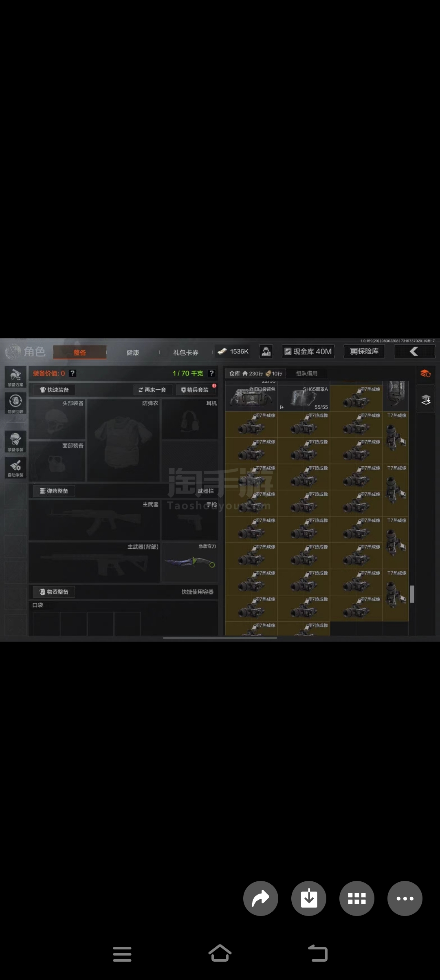Tap the 装备价值: 0 text
The image size is (440, 980).
pos(49,373)
